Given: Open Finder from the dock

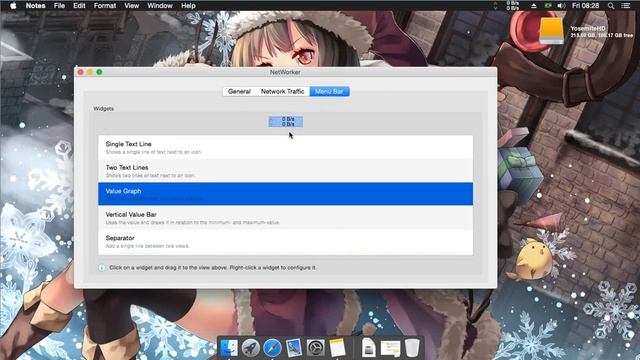Looking at the screenshot, I should click(229, 348).
